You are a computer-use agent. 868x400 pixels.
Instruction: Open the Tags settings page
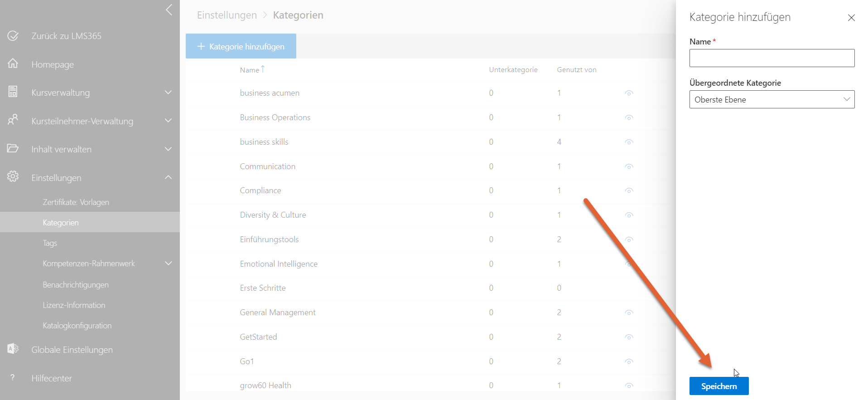[50, 243]
